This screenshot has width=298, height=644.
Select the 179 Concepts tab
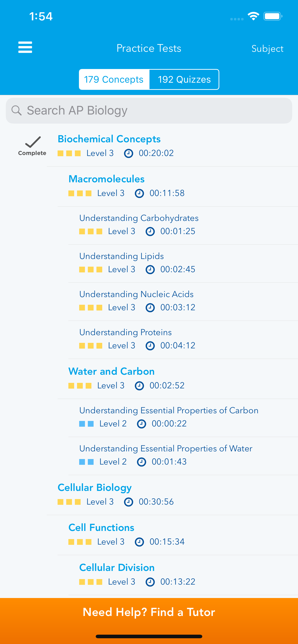114,79
